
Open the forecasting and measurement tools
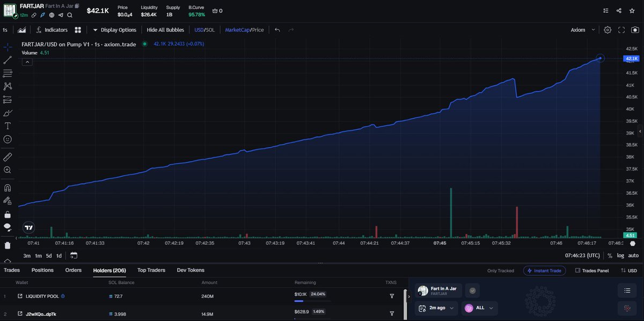8,99
